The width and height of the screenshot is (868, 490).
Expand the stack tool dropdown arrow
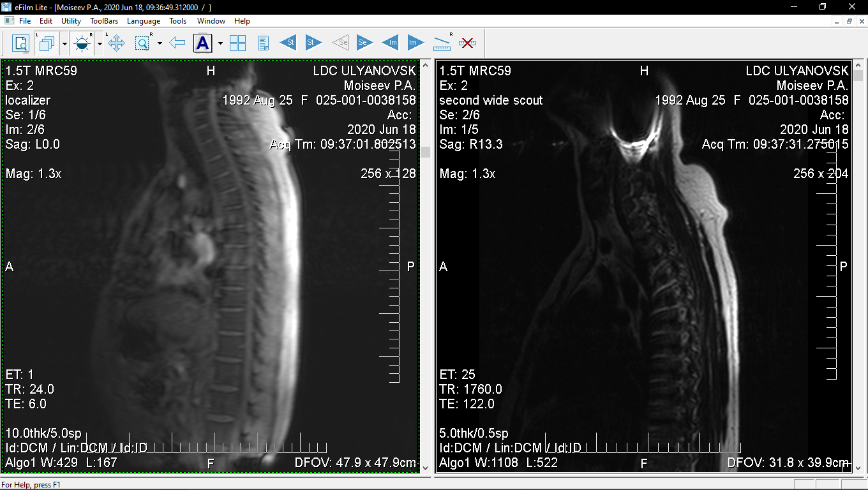click(64, 43)
